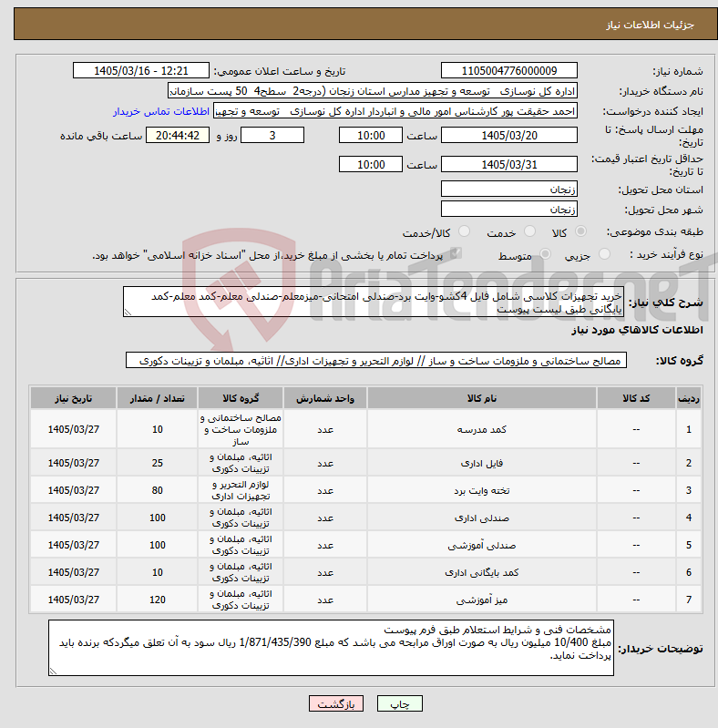Toggle the Islamic treasury payment checkbox
The image size is (718, 728).
456,253
